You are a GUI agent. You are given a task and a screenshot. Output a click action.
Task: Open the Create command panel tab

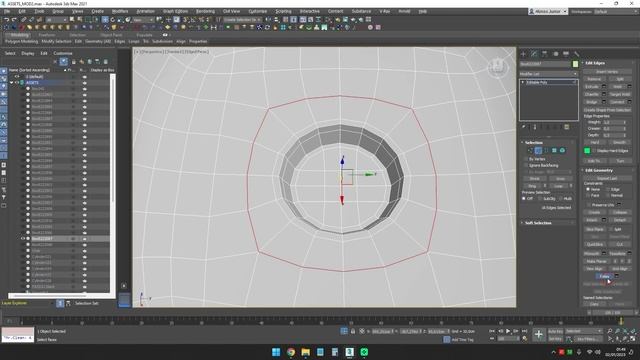(523, 54)
